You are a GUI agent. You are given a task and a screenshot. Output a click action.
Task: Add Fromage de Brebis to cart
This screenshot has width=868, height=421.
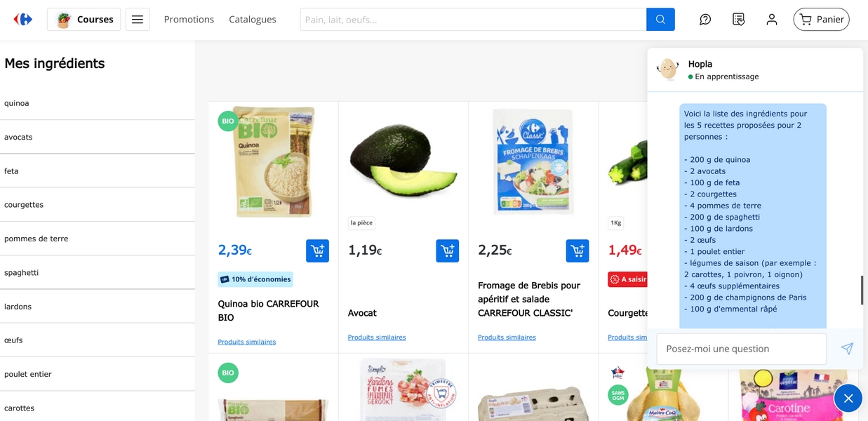[x=577, y=250]
